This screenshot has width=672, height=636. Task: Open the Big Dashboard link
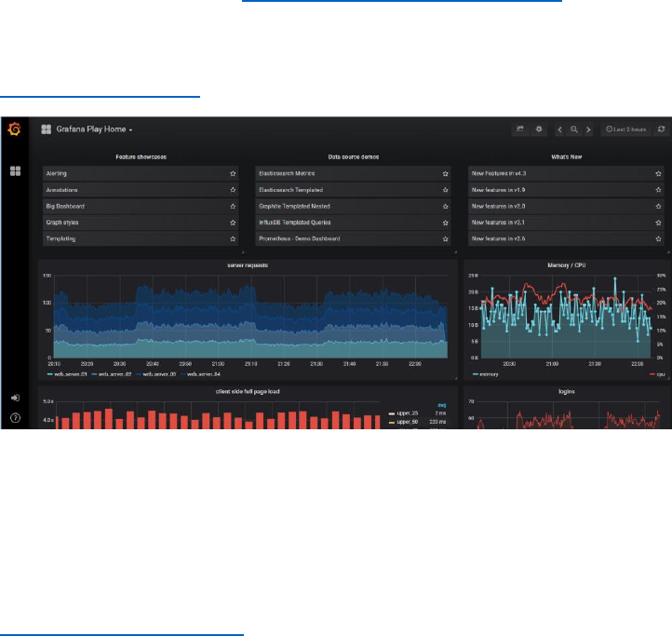pyautogui.click(x=65, y=207)
